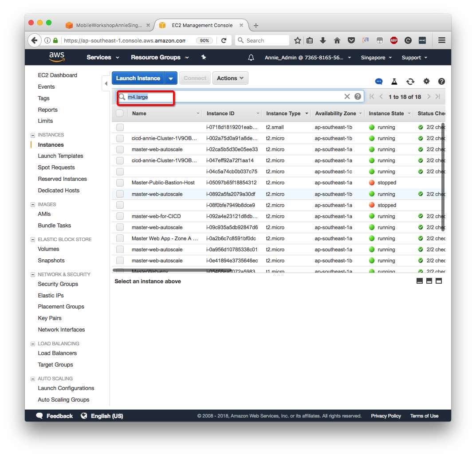The image size is (476, 457).
Task: Open the Actions dropdown
Action: pos(230,78)
